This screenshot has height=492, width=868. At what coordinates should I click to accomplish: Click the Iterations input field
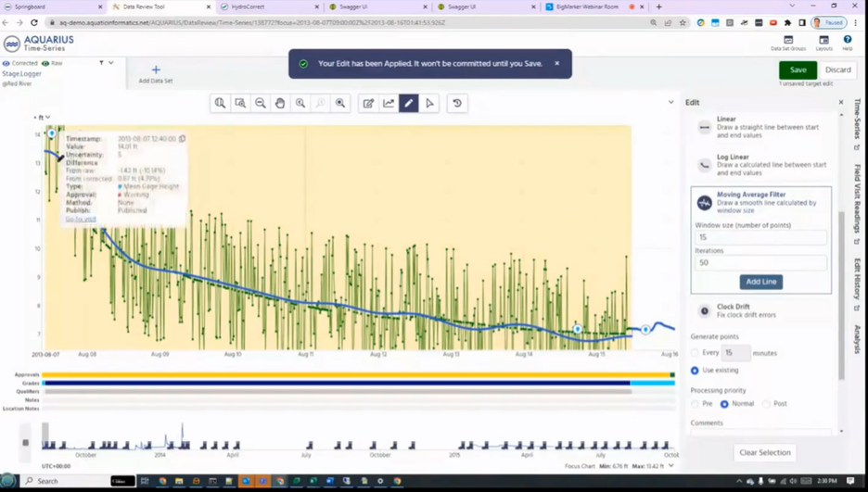coord(760,262)
